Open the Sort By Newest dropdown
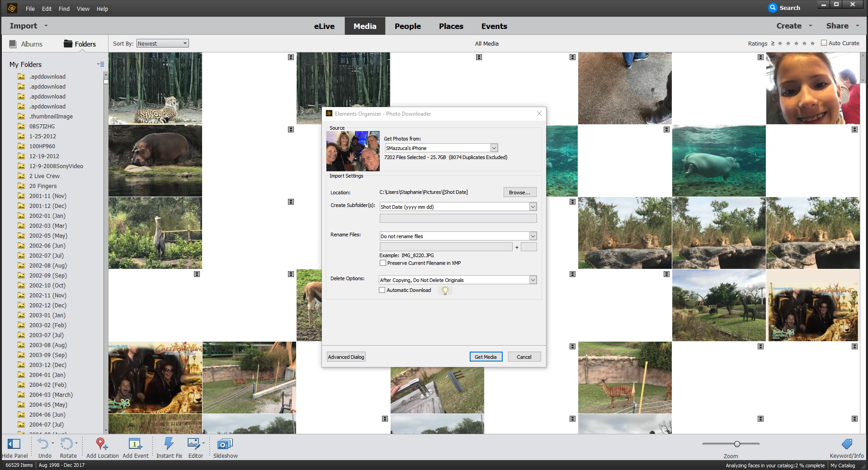 coord(163,43)
